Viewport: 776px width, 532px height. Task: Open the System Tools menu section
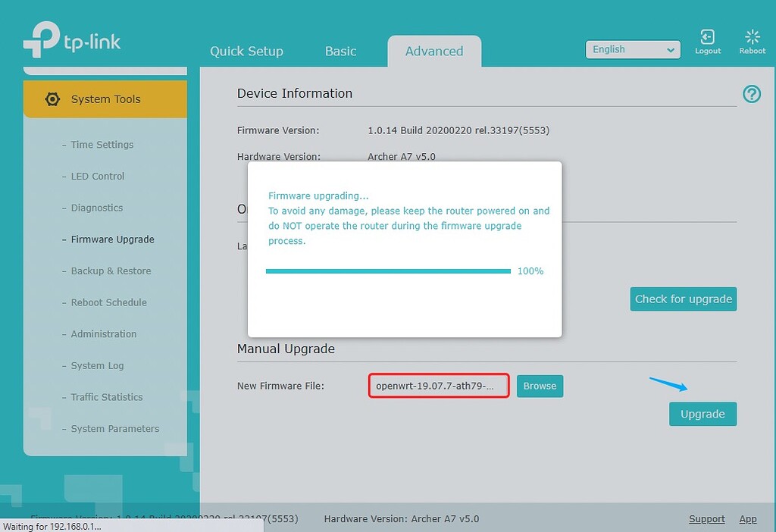[x=105, y=99]
